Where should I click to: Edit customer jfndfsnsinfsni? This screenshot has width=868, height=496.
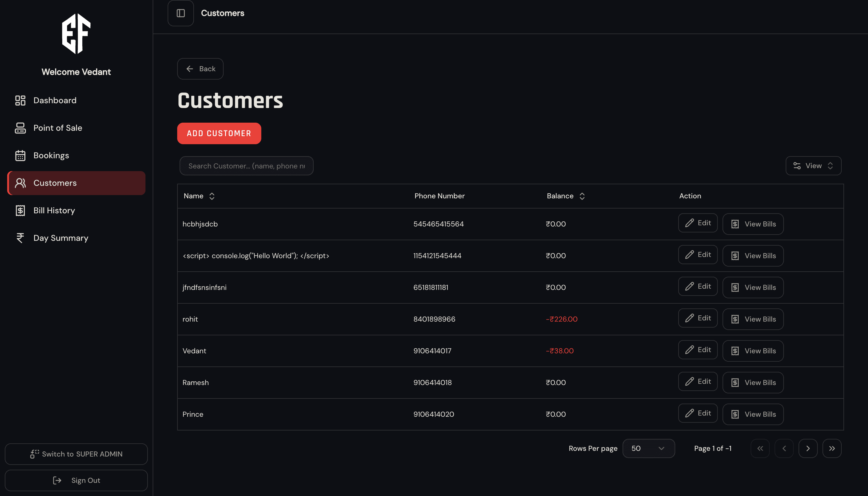pyautogui.click(x=698, y=286)
